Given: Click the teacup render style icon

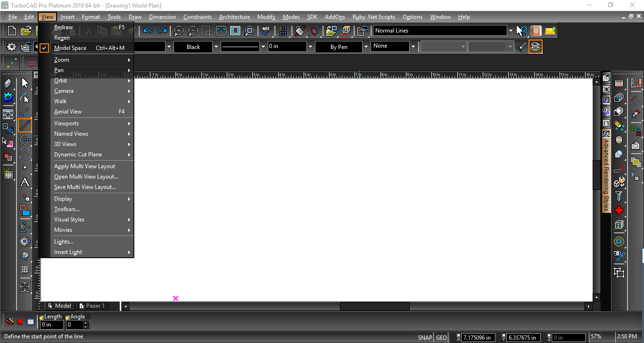Looking at the screenshot, I should (x=535, y=47).
